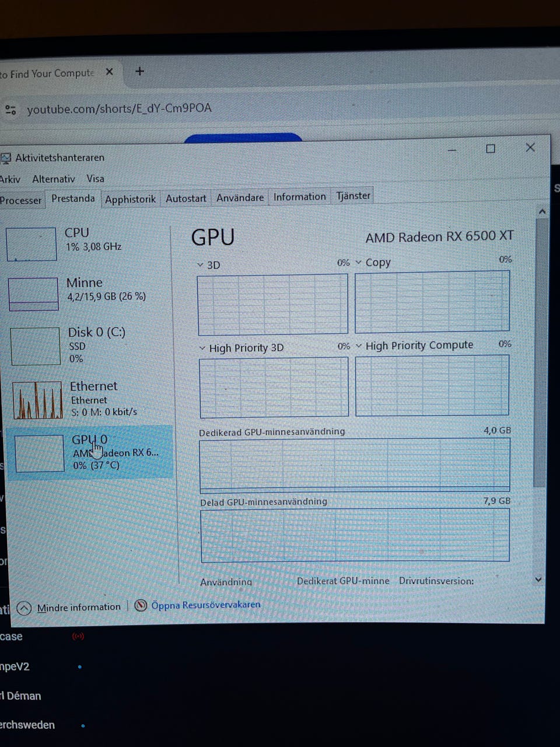Image resolution: width=560 pixels, height=747 pixels.
Task: Select the 'erchsweden' channel in background window
Action: [27, 725]
